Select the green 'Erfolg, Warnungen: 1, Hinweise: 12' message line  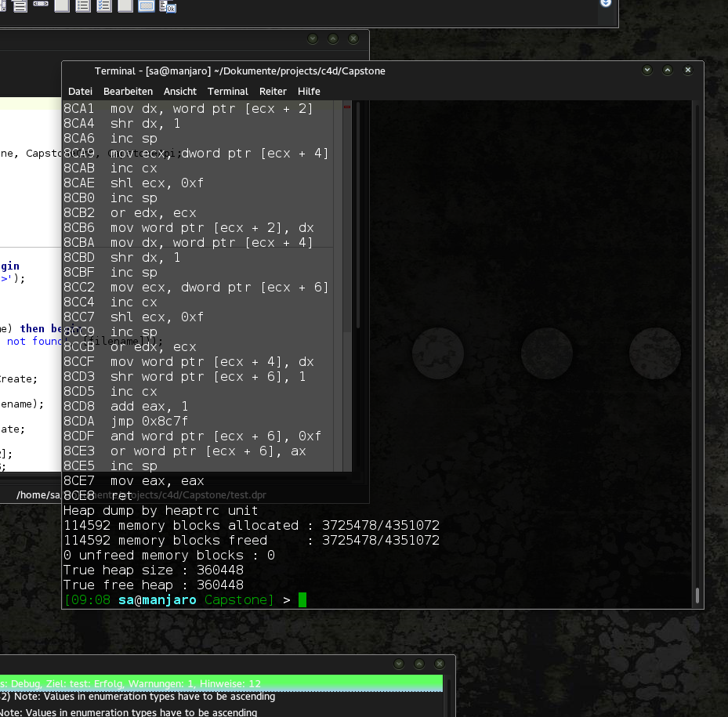[x=221, y=683]
